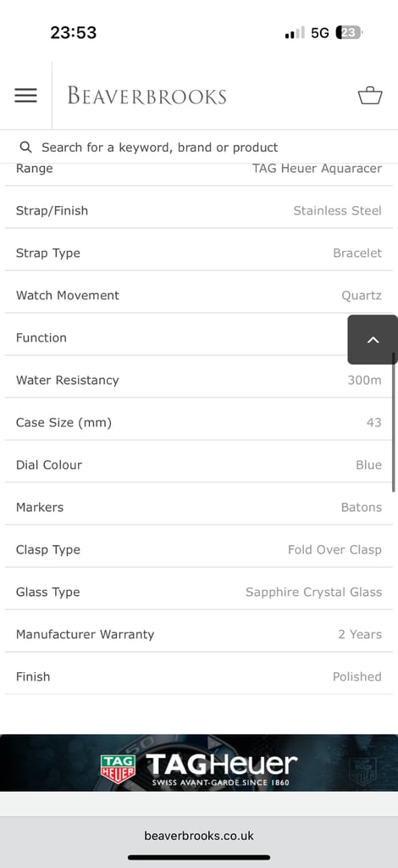
Task: Tap the 5G signal status indicator
Action: tap(319, 33)
